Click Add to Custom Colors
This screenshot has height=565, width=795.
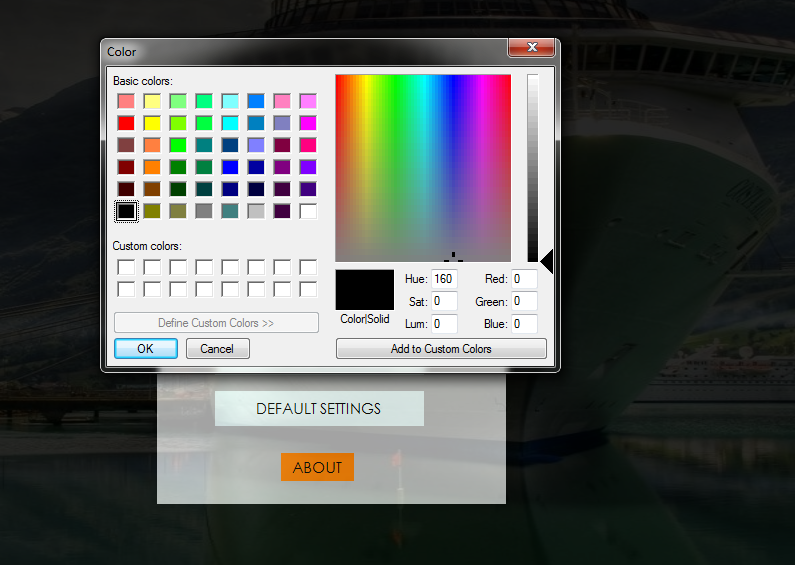pyautogui.click(x=441, y=349)
